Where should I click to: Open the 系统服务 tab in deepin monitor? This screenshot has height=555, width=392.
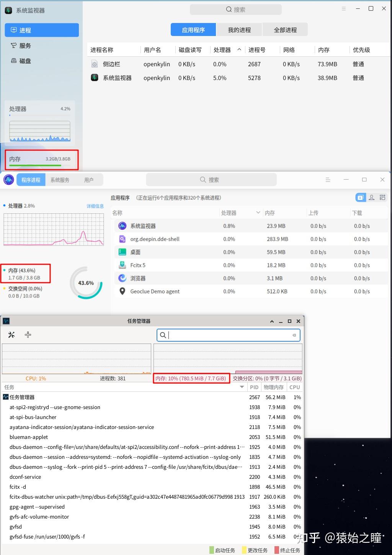point(60,179)
